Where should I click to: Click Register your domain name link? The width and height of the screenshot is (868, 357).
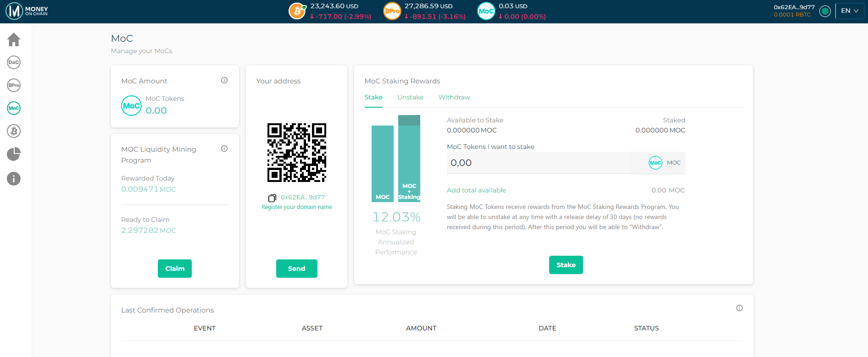[296, 207]
